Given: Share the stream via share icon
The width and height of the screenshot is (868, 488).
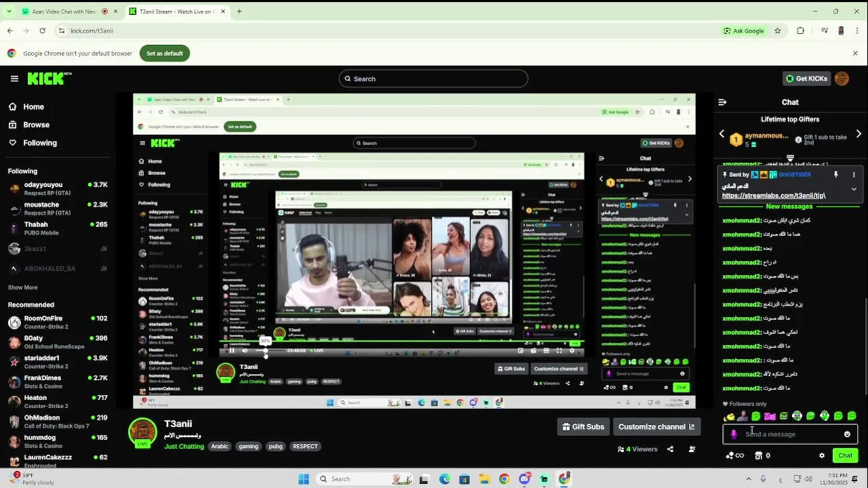Looking at the screenshot, I should pos(671,449).
